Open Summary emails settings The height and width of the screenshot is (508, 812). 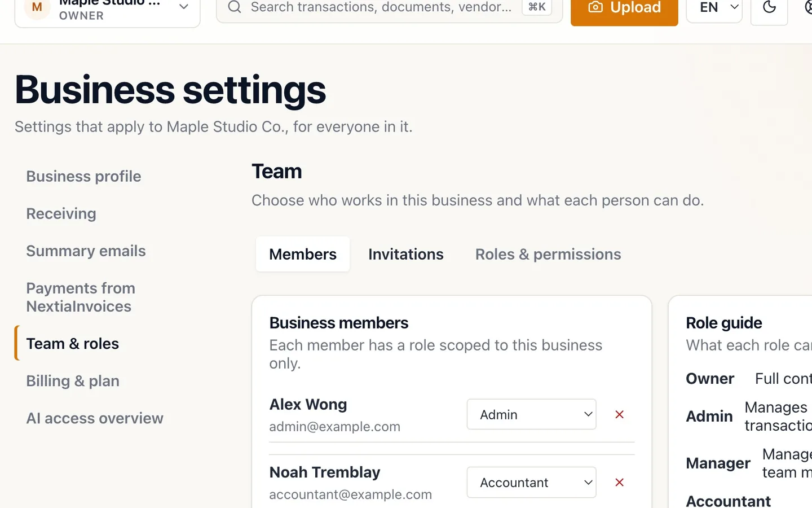(86, 251)
